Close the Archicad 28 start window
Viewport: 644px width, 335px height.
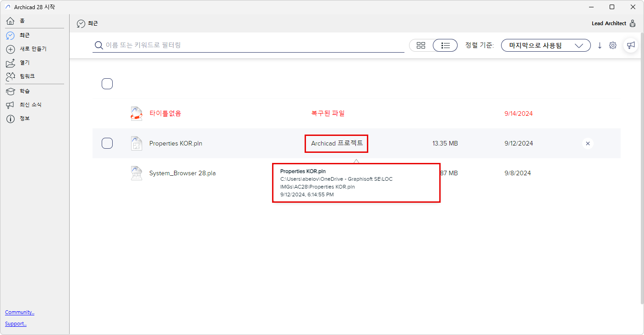[x=633, y=7]
